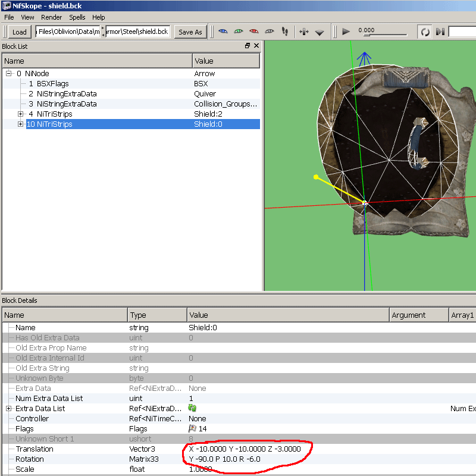Click the Unknown Short 1 row
This screenshot has width=476, height=476.
239,439
